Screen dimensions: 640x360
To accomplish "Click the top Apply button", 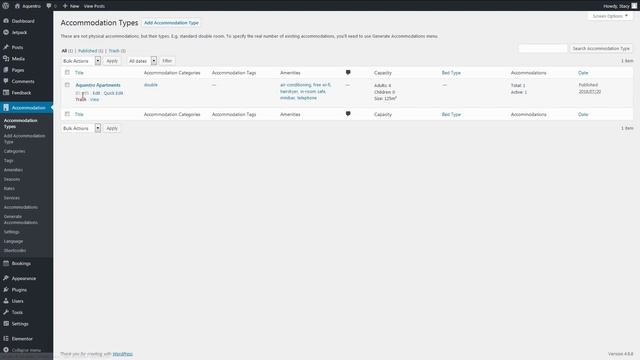I will [x=112, y=61].
